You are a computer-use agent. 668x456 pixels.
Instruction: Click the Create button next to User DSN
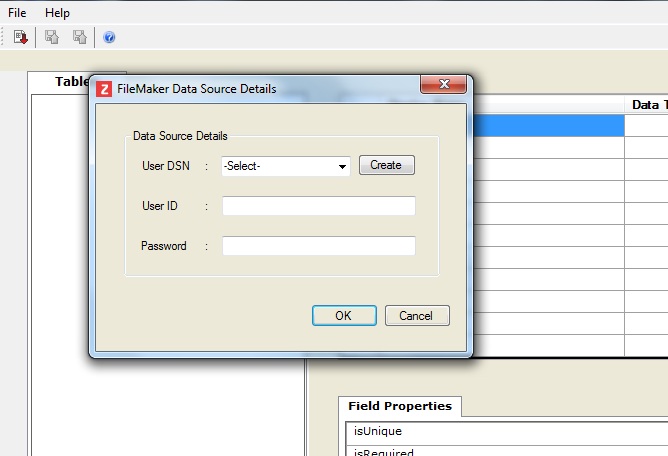[386, 165]
